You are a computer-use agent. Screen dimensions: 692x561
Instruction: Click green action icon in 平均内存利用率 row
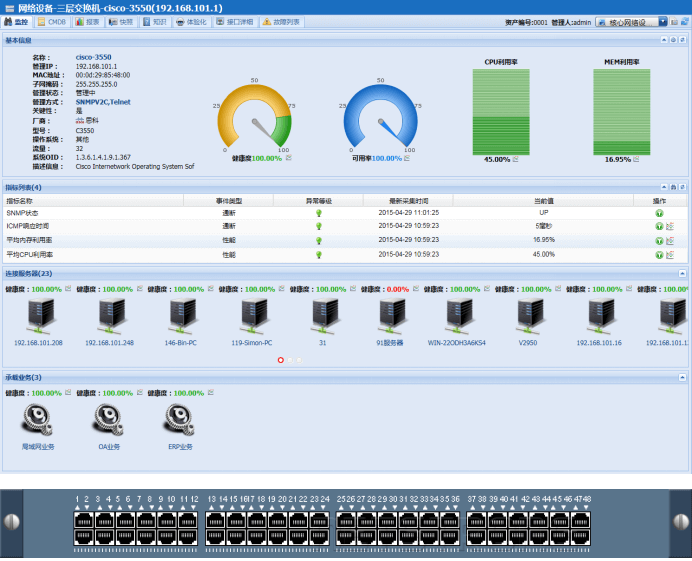pos(659,241)
